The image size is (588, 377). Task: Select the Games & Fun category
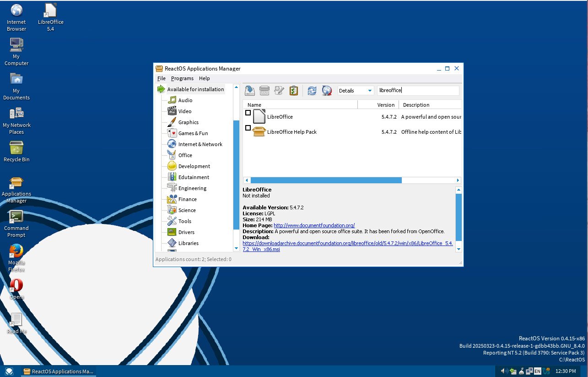pos(188,133)
